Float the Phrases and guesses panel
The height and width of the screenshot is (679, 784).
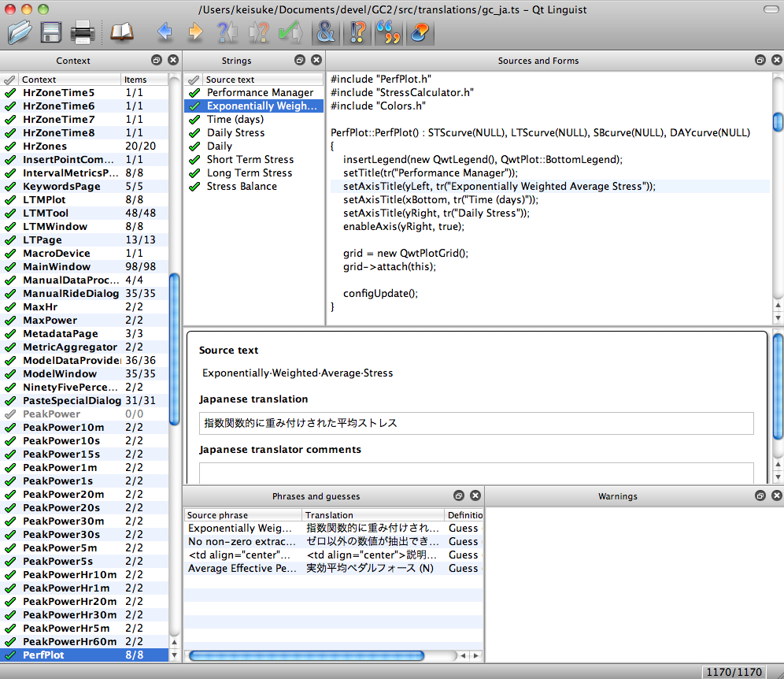pyautogui.click(x=458, y=495)
